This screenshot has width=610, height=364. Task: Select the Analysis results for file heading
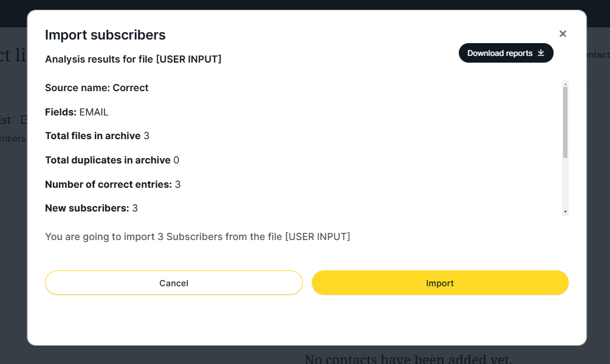(x=133, y=59)
